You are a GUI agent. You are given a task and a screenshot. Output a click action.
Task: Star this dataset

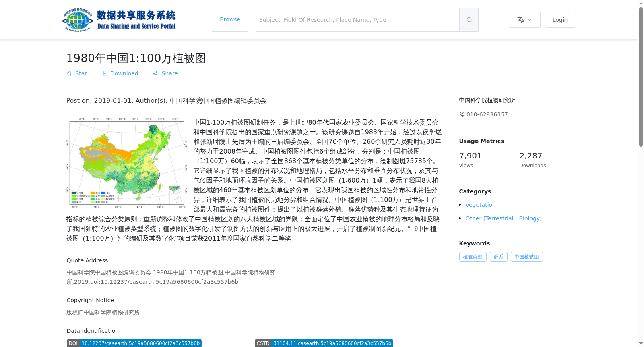(x=76, y=73)
